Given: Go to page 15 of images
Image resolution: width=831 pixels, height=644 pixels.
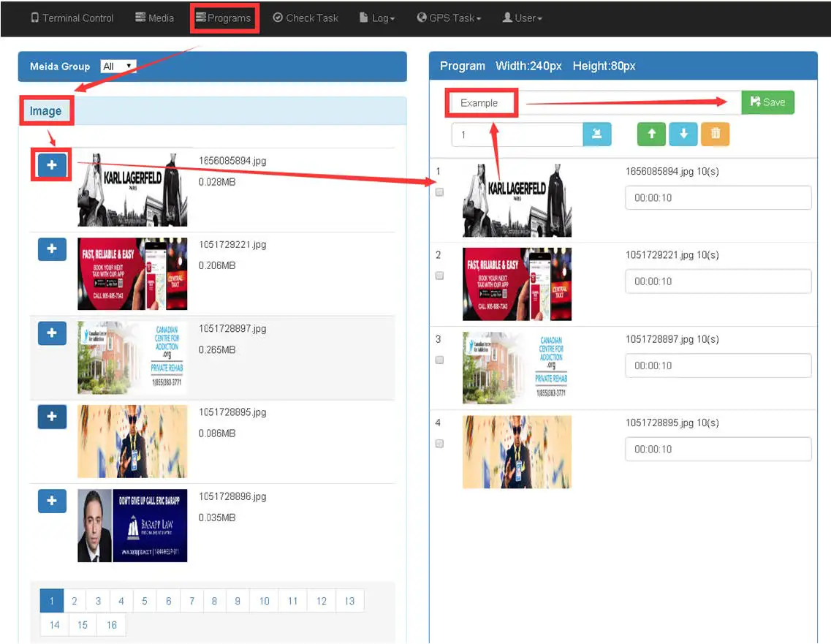Looking at the screenshot, I should pyautogui.click(x=83, y=625).
